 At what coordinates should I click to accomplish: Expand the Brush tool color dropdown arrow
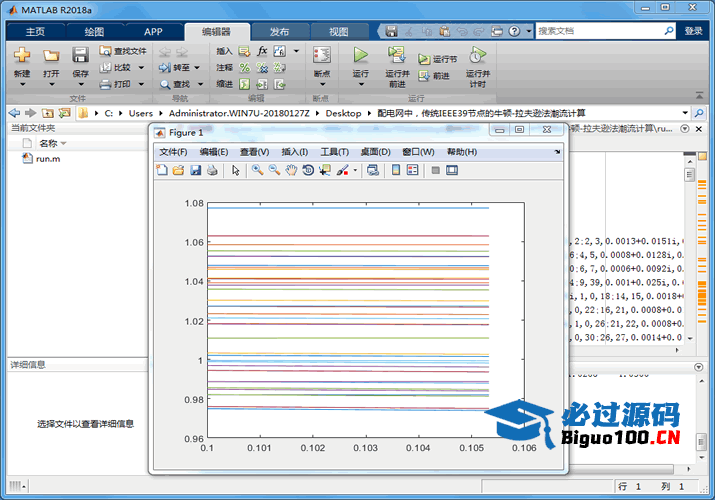[x=355, y=171]
